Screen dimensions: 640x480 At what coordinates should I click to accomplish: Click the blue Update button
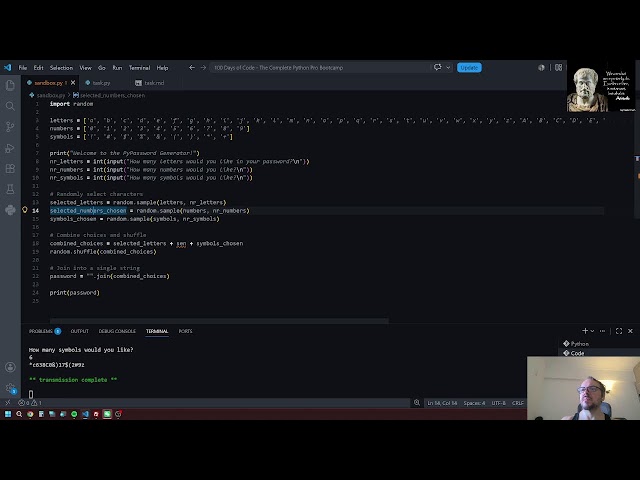coord(469,67)
